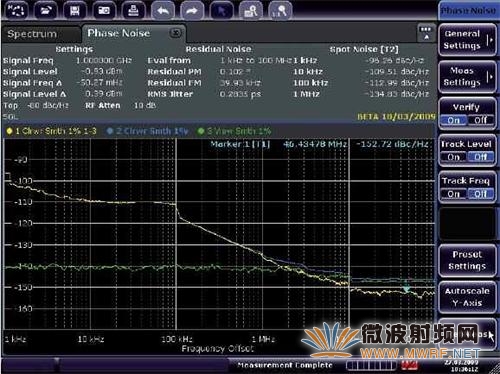This screenshot has width=500, height=374.
Task: Collapse the info panel using the dots arrow button
Action: [426, 33]
